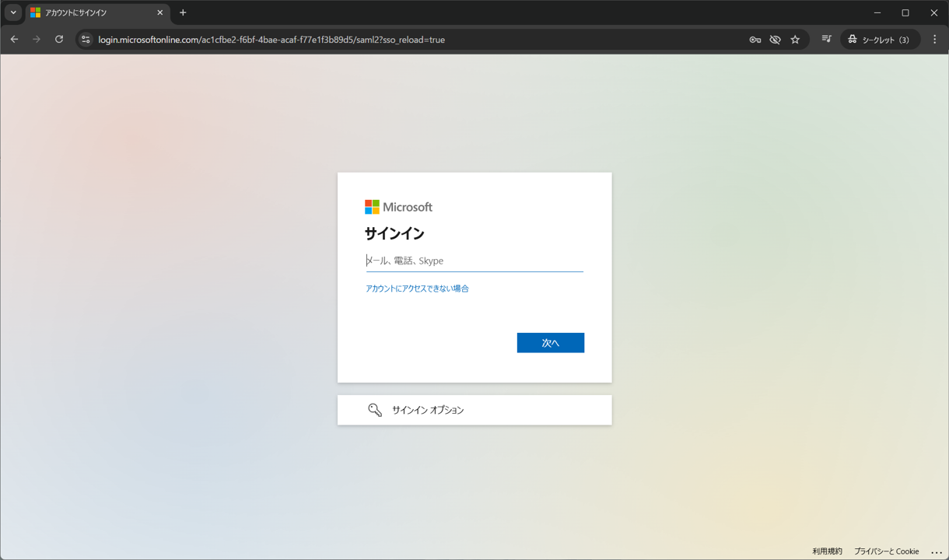This screenshot has height=560, width=949.
Task: Expand the tab search dropdown arrow
Action: [x=13, y=12]
